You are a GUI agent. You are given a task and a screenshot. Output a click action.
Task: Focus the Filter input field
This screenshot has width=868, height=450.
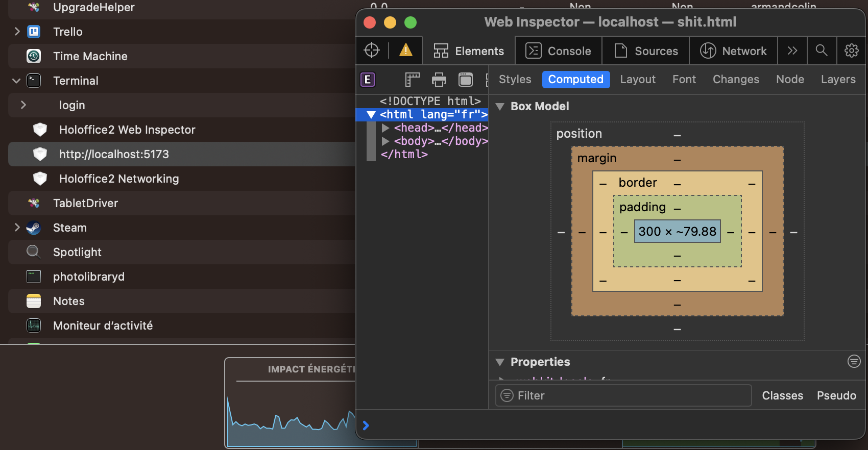(x=623, y=395)
